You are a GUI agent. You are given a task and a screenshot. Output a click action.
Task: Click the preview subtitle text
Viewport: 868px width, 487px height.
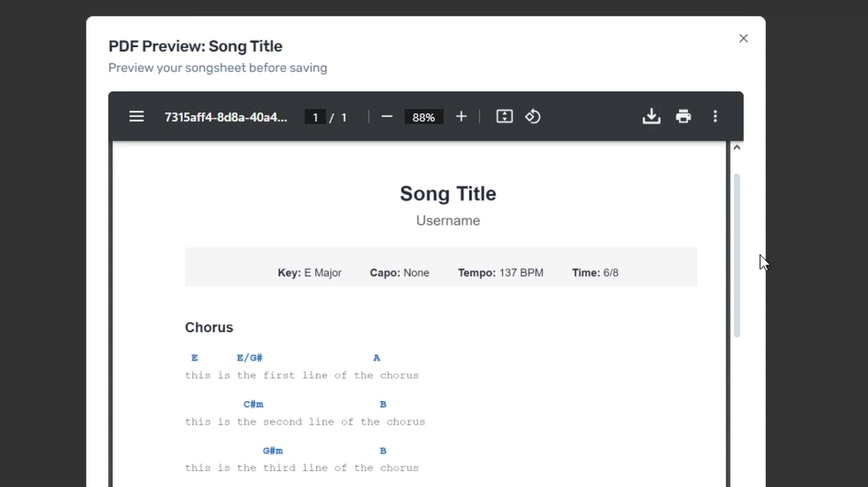[x=217, y=67]
